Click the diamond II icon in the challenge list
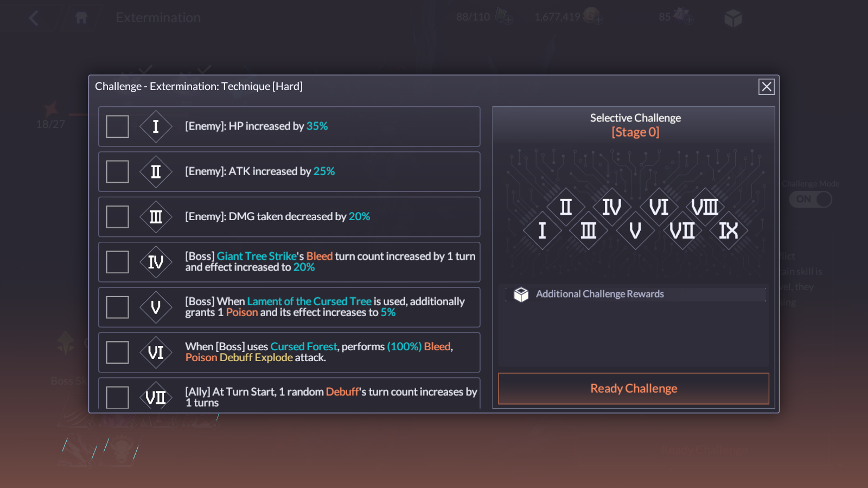868x488 pixels. pos(156,171)
